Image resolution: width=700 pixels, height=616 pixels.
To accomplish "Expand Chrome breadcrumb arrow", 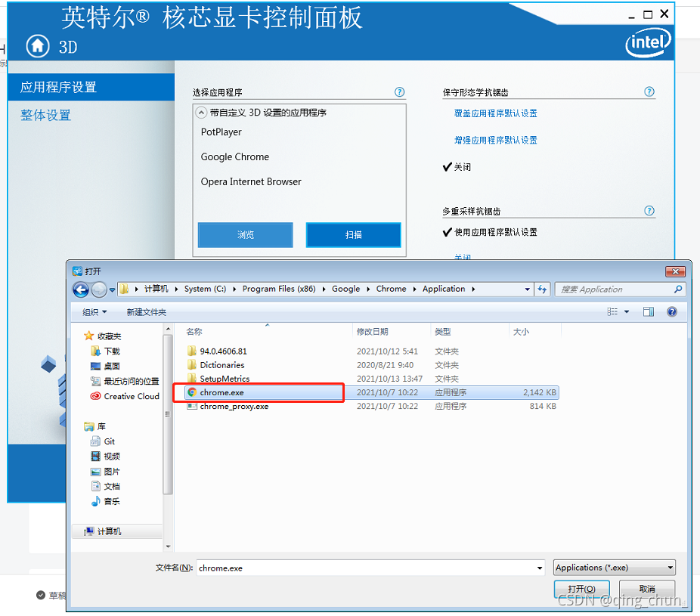I will 414,289.
